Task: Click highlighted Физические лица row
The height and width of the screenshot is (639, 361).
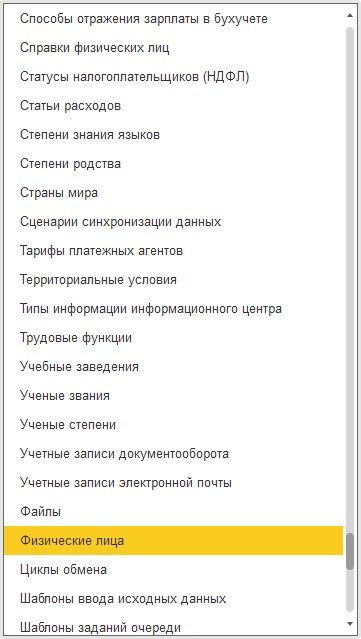Action: tap(174, 541)
